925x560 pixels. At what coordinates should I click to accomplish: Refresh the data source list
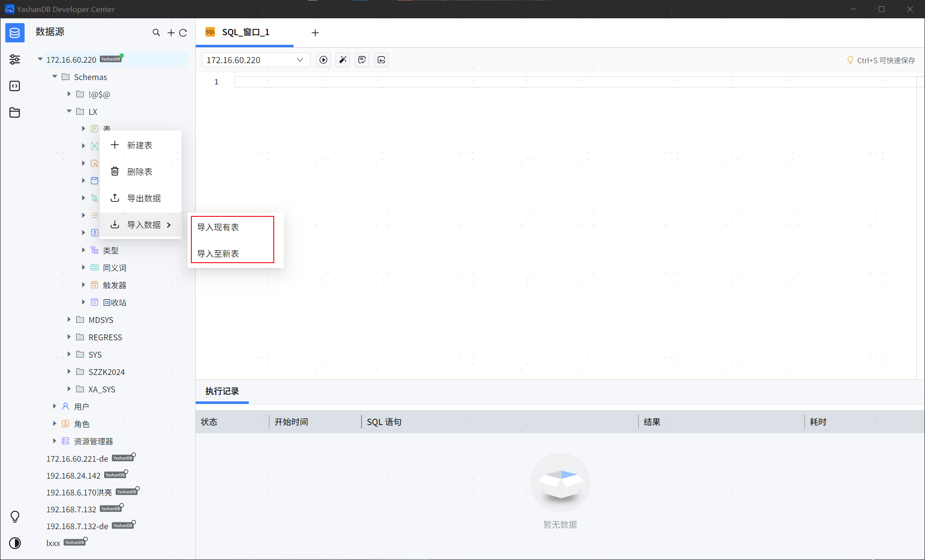(x=183, y=32)
